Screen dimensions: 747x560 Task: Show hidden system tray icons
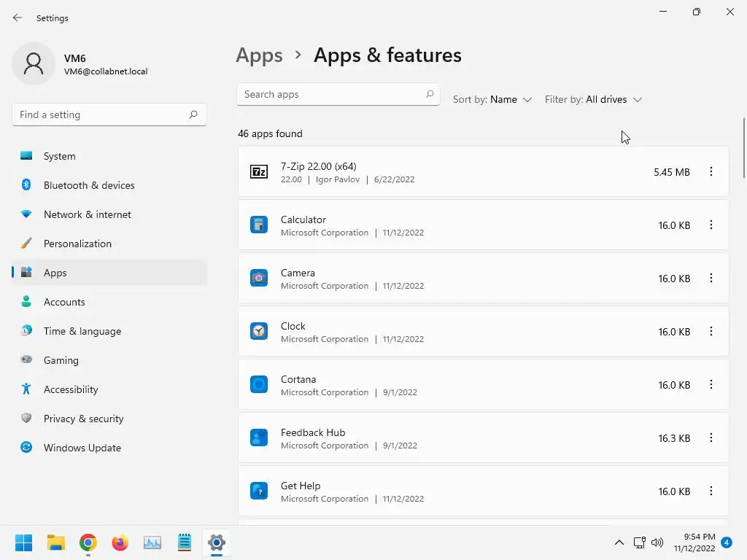pos(619,542)
